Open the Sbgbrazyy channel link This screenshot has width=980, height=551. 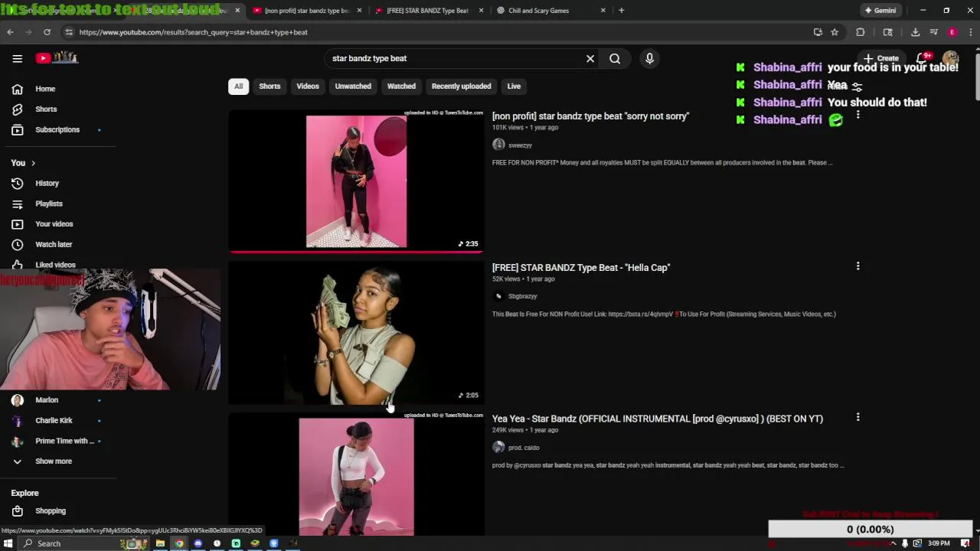522,296
